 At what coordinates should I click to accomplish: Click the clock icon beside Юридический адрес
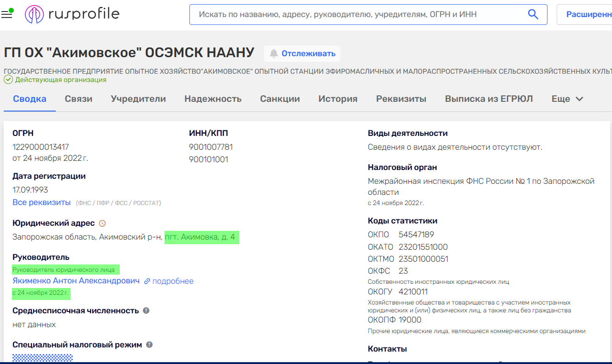[102, 223]
